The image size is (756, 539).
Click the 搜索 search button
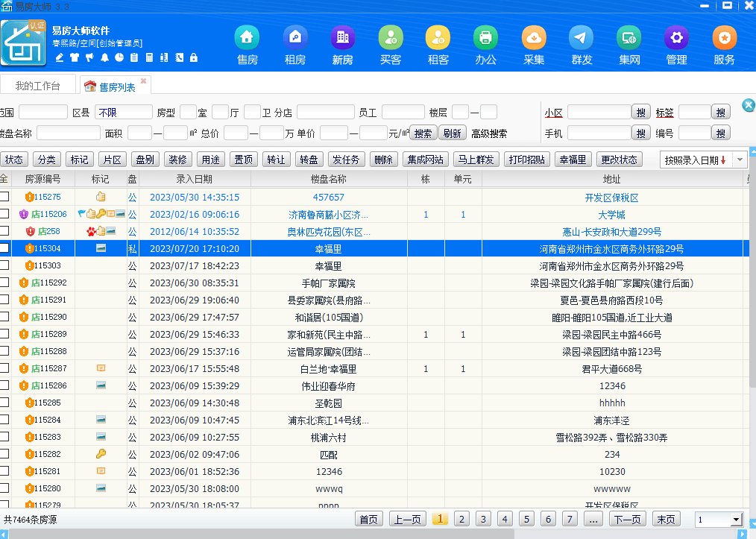point(423,133)
